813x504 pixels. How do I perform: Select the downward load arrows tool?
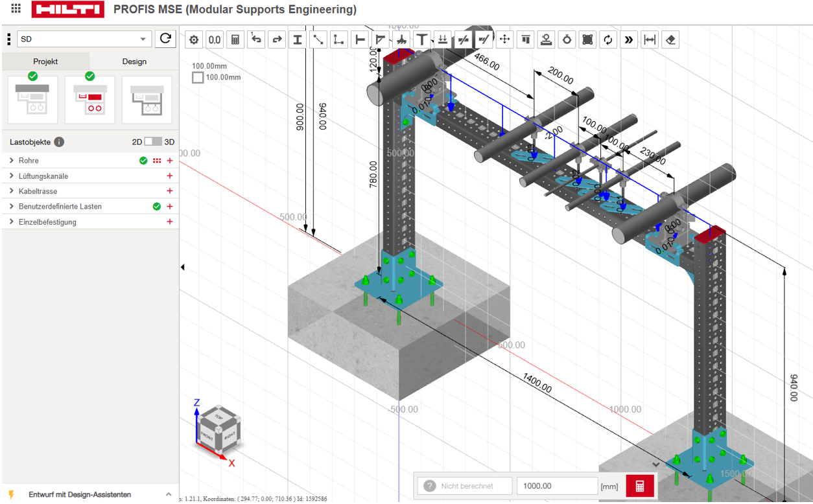pos(443,40)
